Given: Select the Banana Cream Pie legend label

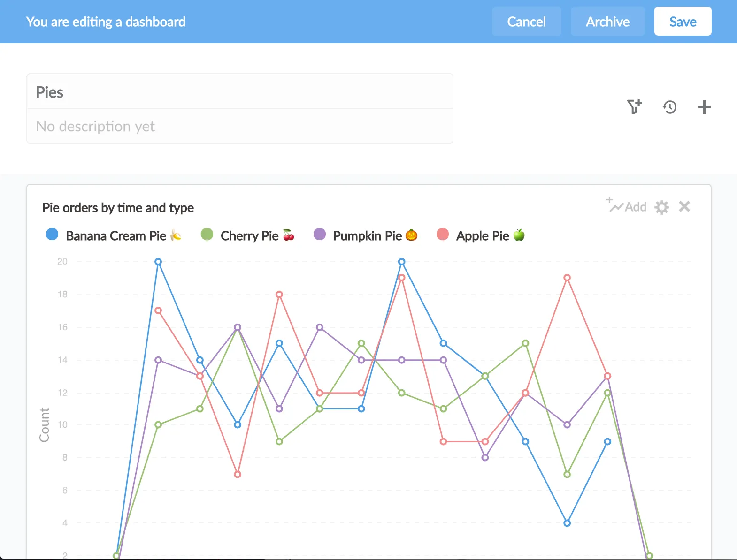Looking at the screenshot, I should 124,235.
